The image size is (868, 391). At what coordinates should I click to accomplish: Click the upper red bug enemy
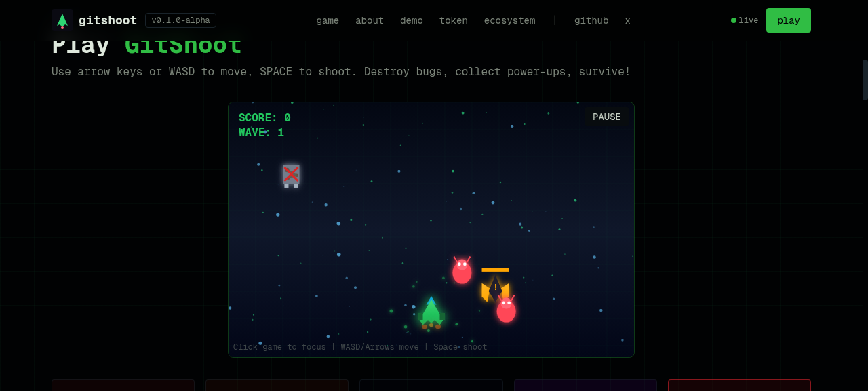pos(462,270)
